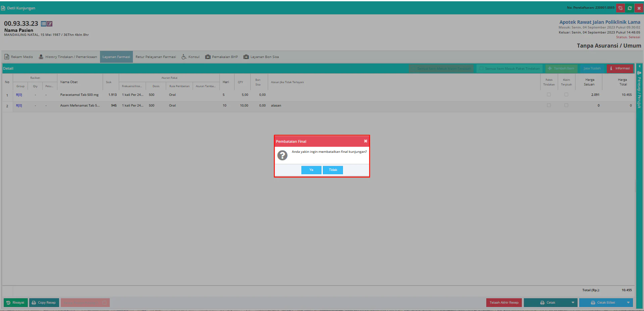644x311 pixels.
Task: Choose Tidak in the dialog
Action: 333,170
